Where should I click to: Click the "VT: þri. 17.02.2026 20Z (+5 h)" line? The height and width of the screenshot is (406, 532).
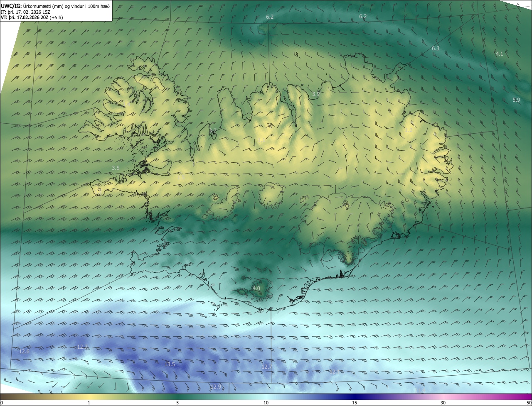pos(32,17)
